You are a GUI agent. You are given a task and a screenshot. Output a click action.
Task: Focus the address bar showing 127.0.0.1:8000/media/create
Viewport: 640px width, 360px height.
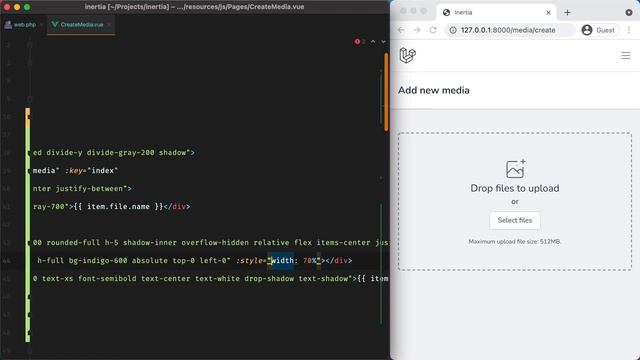[x=510, y=30]
